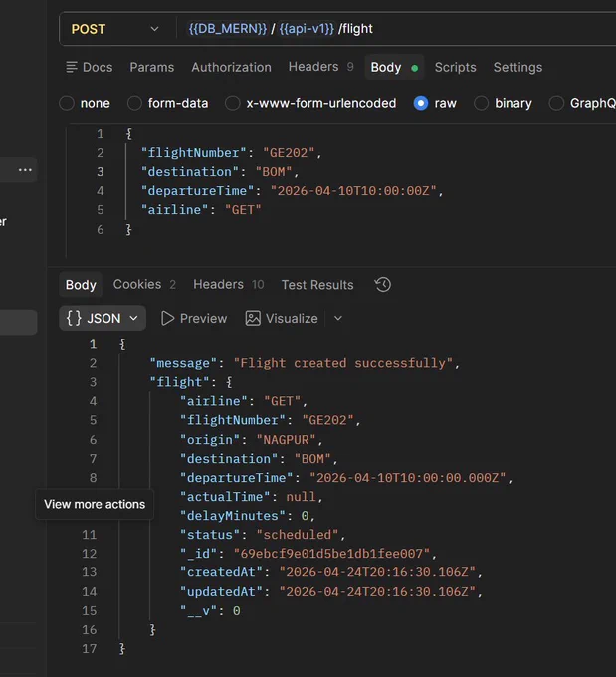Click the response "flight": { line

(191, 382)
